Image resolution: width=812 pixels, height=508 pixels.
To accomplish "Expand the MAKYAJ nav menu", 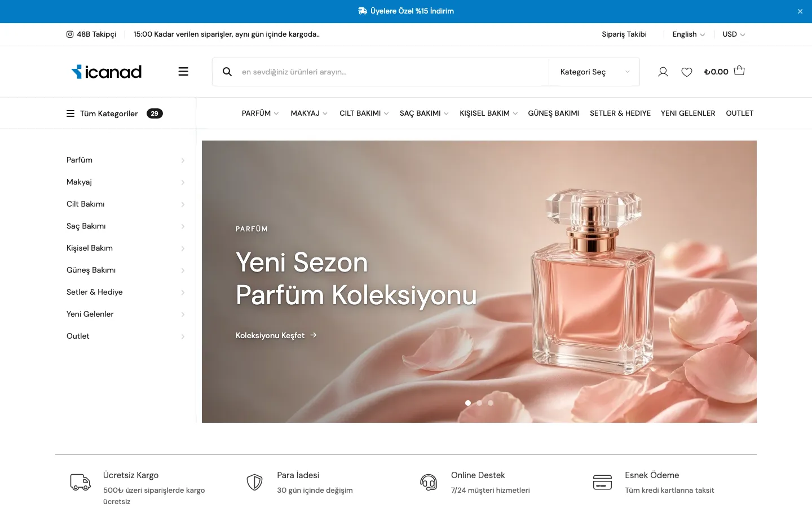I will [309, 113].
